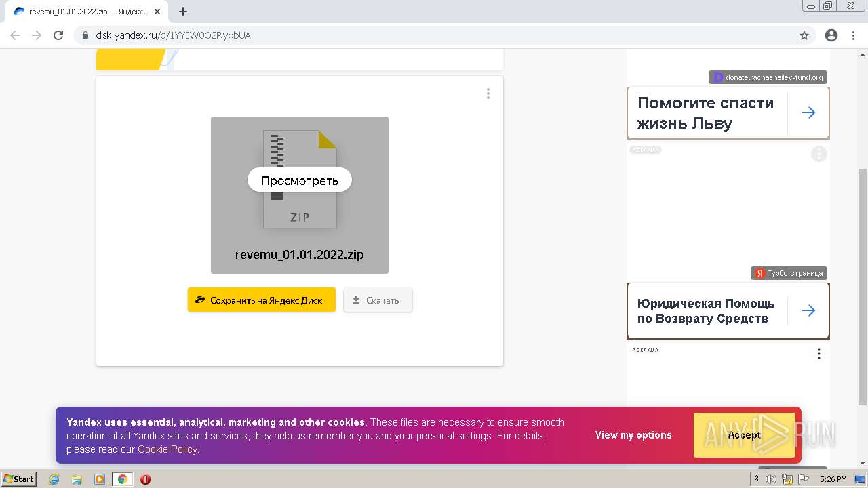Click Сохранить на Яндекс.Диск button
The width and height of the screenshot is (868, 488).
(x=262, y=300)
